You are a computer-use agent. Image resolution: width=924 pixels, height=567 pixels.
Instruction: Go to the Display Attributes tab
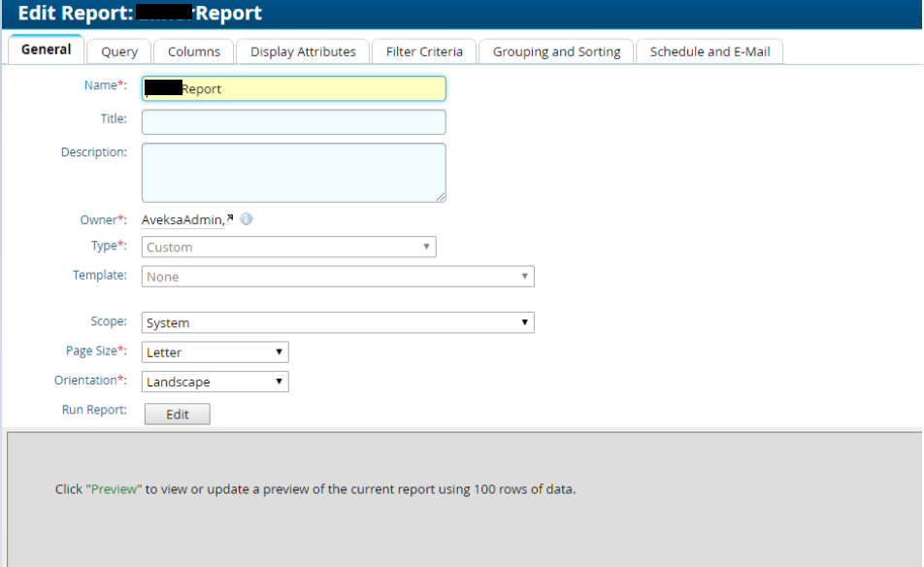point(303,52)
